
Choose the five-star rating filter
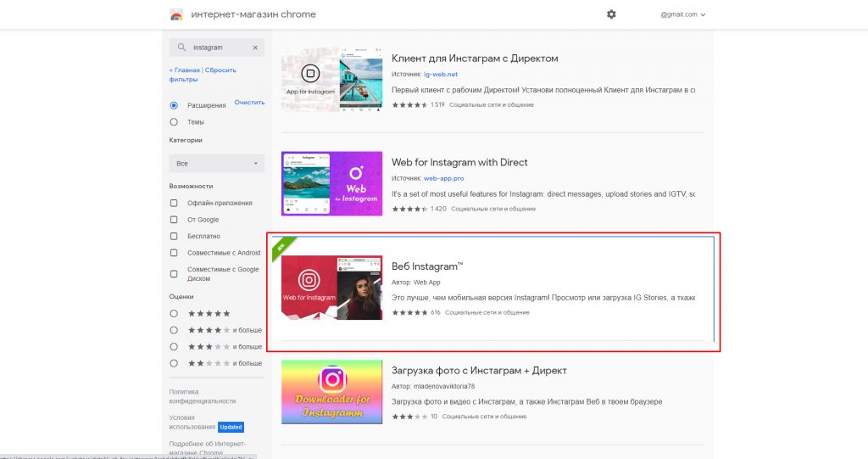(174, 313)
